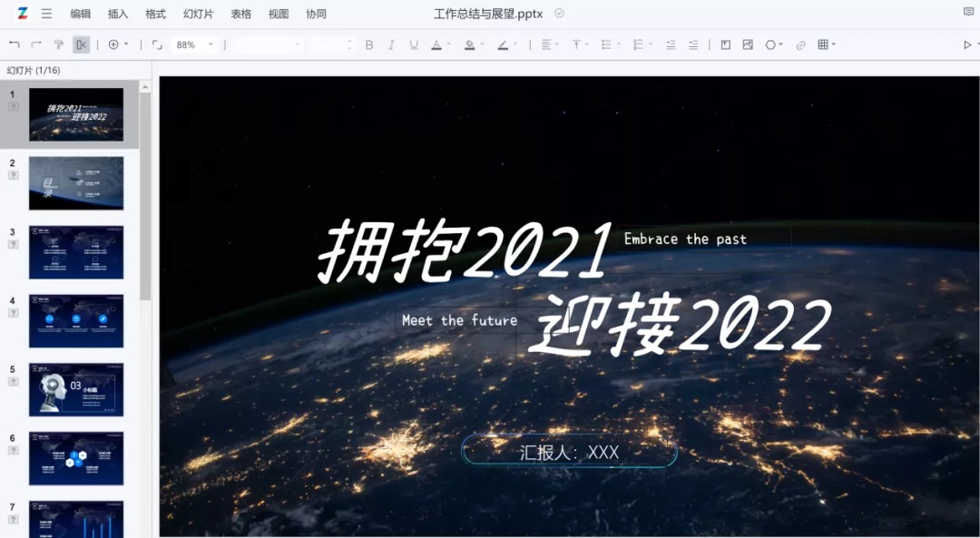Viewport: 980px width, 538px height.
Task: Click the fit-to-screen icon beside zoom
Action: (157, 44)
